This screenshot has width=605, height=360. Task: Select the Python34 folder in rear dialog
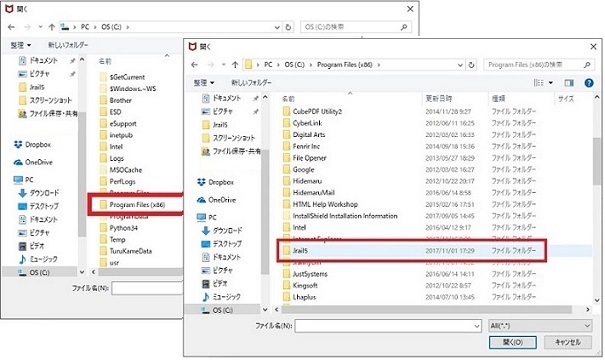point(118,228)
